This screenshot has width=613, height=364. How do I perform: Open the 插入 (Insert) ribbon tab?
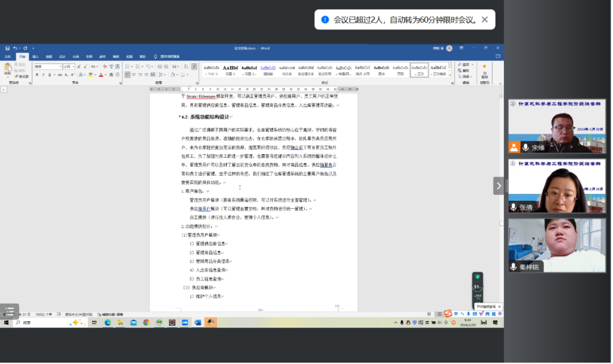click(x=35, y=57)
